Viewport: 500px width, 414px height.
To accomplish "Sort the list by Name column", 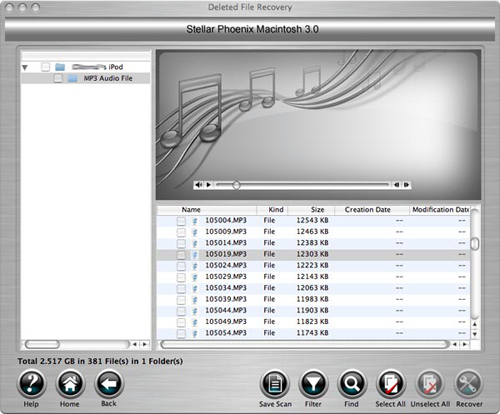I will 207,210.
